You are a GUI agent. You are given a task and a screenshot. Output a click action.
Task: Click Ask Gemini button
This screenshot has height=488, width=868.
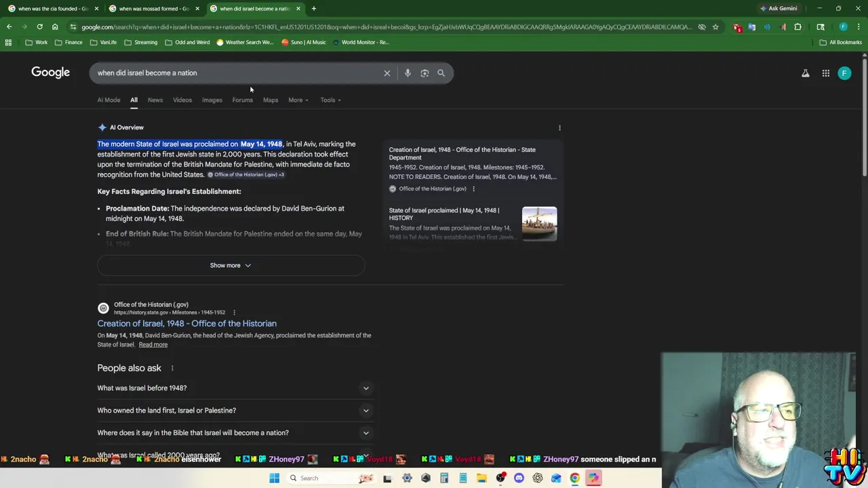(778, 9)
